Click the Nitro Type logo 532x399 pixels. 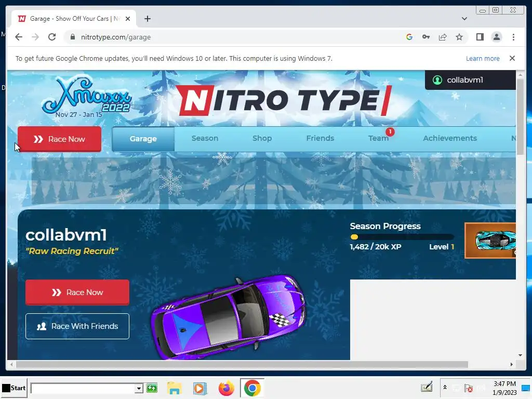pos(284,100)
